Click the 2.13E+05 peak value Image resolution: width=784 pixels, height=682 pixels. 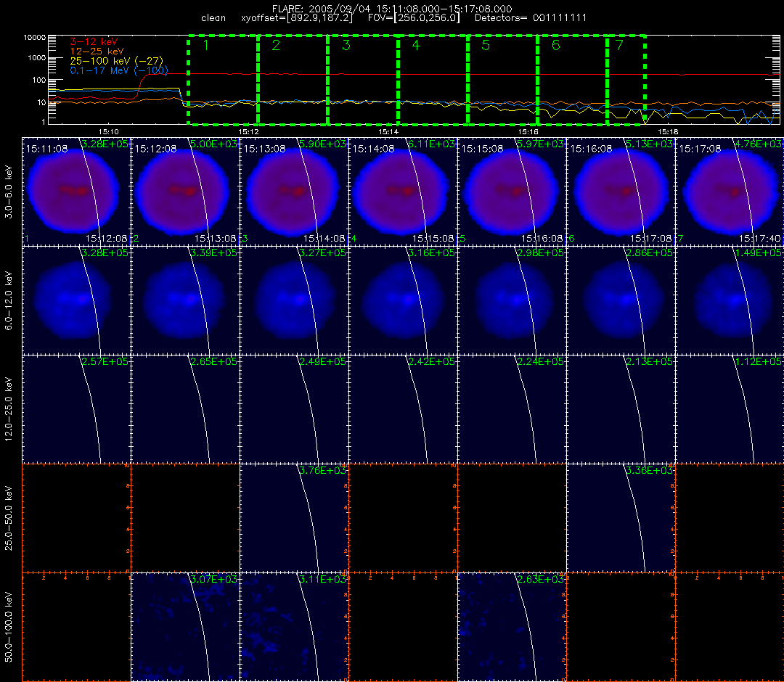(650, 361)
